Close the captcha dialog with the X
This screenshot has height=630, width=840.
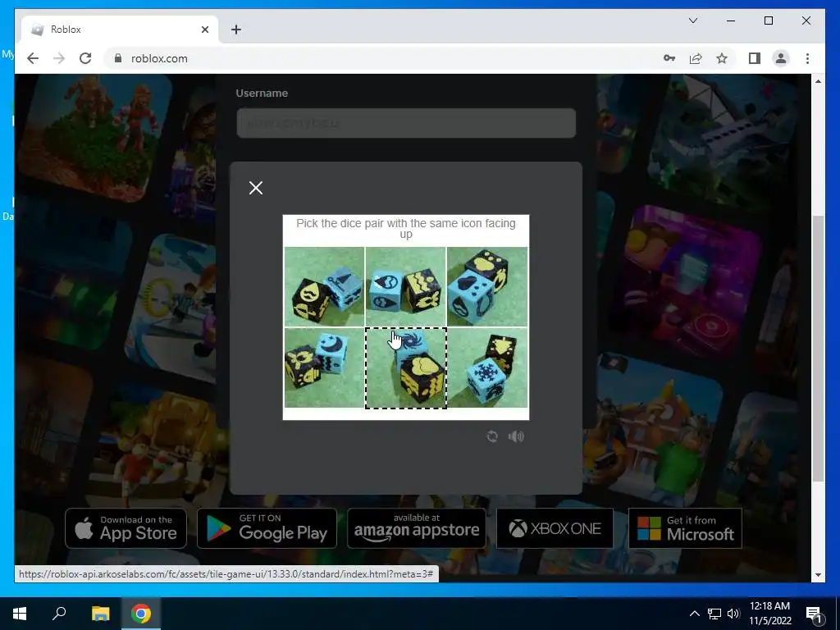click(256, 188)
